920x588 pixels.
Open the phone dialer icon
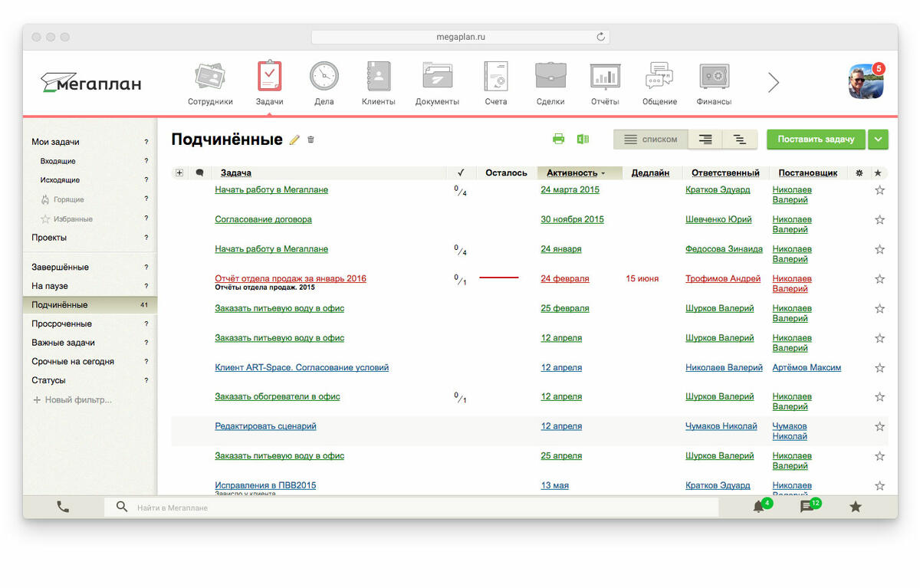pyautogui.click(x=63, y=507)
